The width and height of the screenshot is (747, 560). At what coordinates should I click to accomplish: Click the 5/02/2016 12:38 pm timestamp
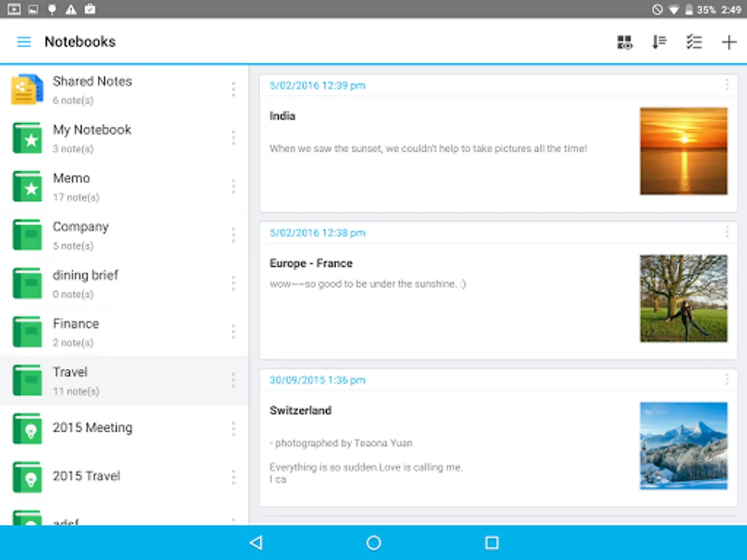tap(317, 233)
